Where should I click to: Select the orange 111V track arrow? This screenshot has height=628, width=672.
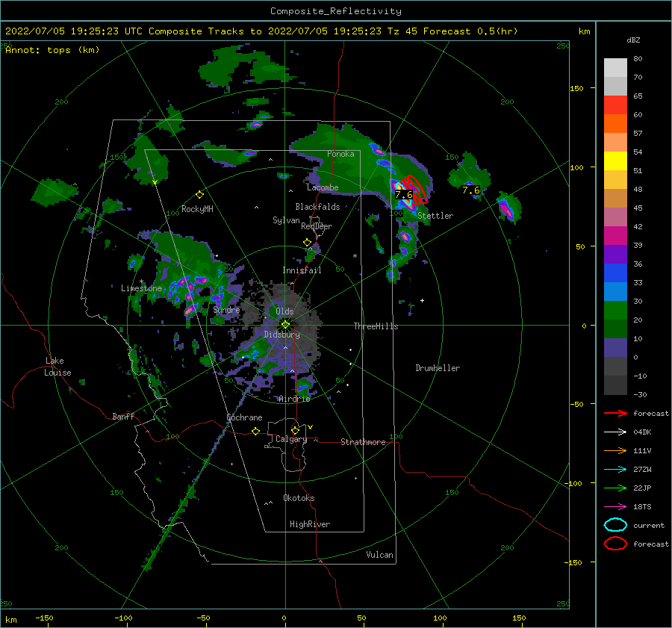click(615, 450)
